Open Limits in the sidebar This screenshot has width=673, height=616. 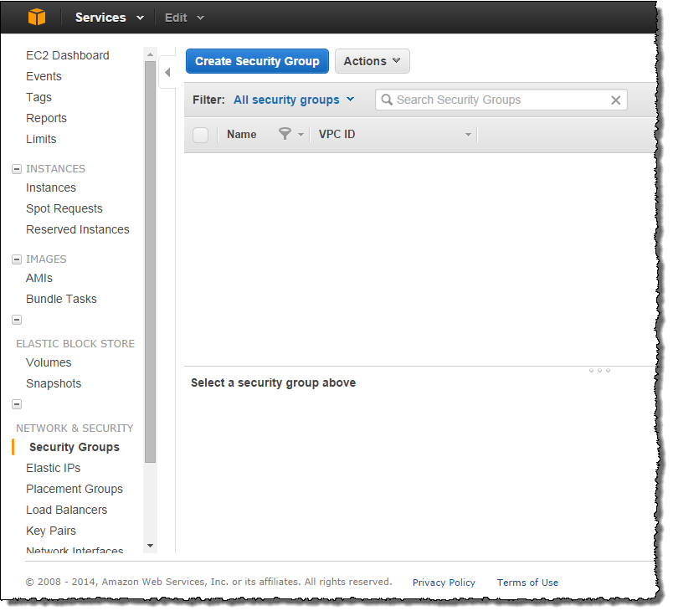point(41,139)
